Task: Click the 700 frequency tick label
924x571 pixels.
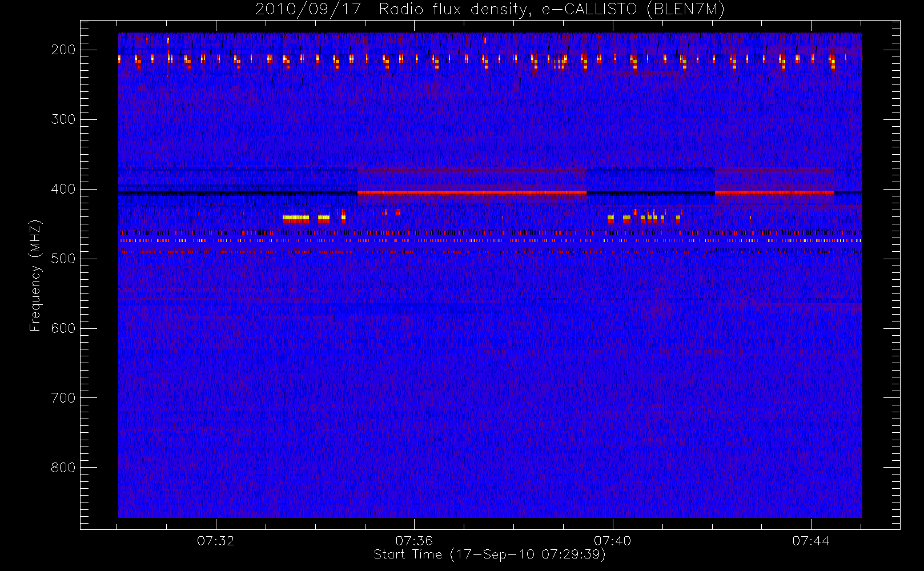Action: pos(63,398)
